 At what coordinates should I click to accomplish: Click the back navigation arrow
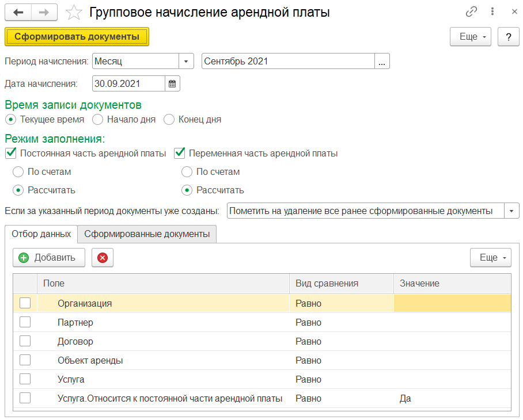click(x=18, y=12)
